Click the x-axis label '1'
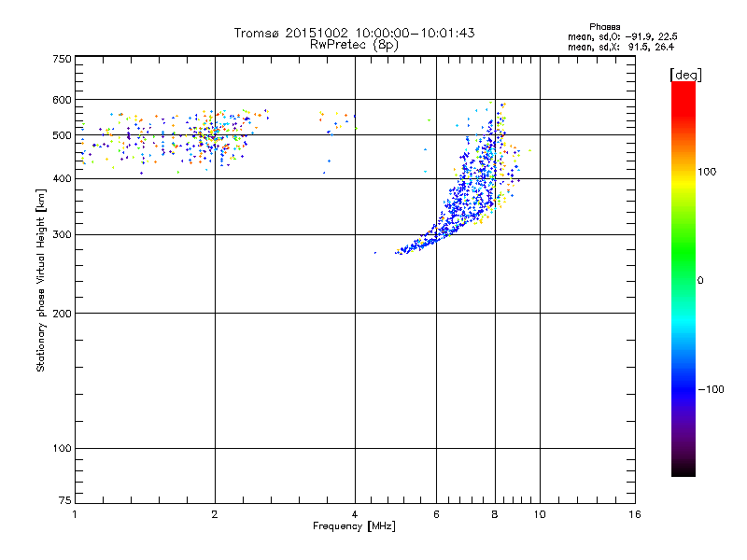 [x=75, y=514]
